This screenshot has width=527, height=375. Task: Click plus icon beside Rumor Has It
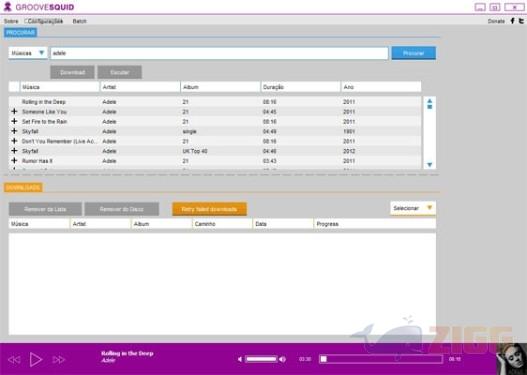14,160
